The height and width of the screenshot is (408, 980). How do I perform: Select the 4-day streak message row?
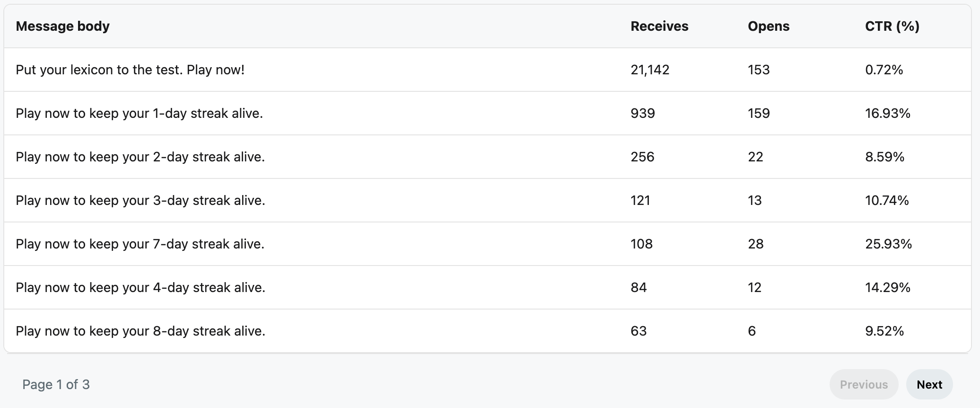[487, 287]
